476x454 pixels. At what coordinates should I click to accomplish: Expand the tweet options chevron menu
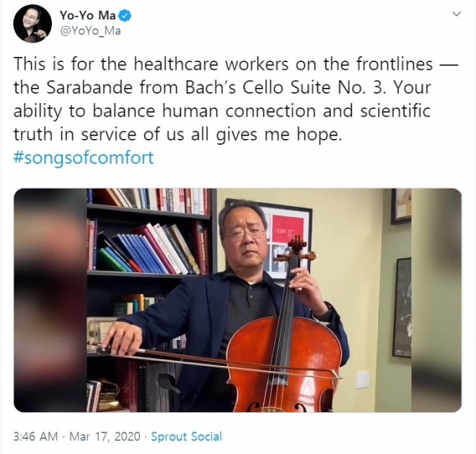point(457,14)
